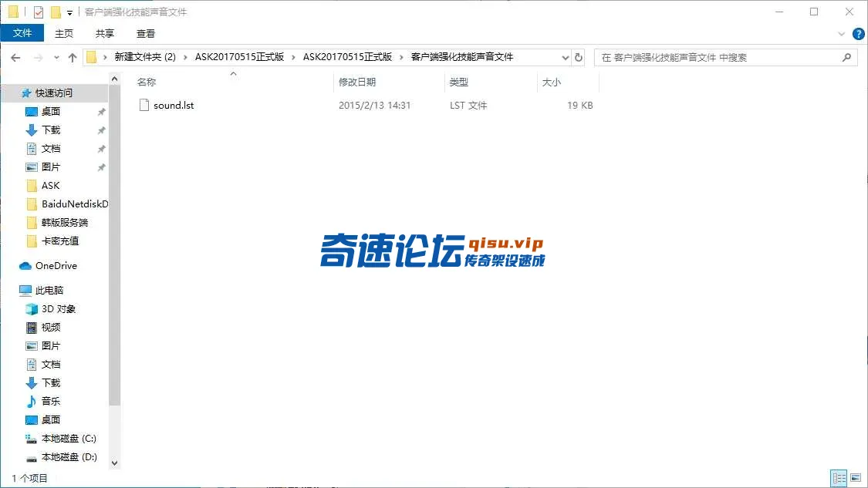Click the date 2015/2/13 14:31
Screen dimensions: 868x488
[375, 105]
